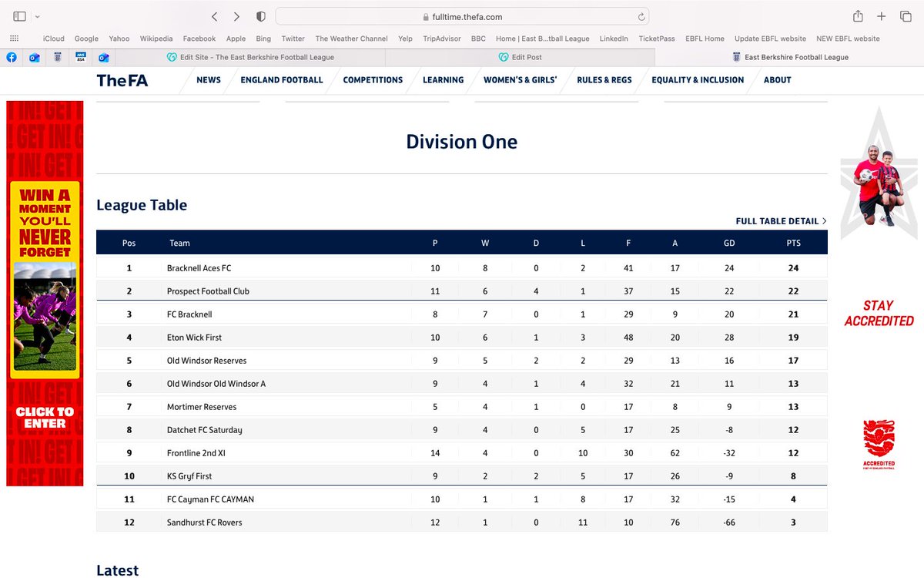Show all tabs using the tab overview icon

click(906, 15)
